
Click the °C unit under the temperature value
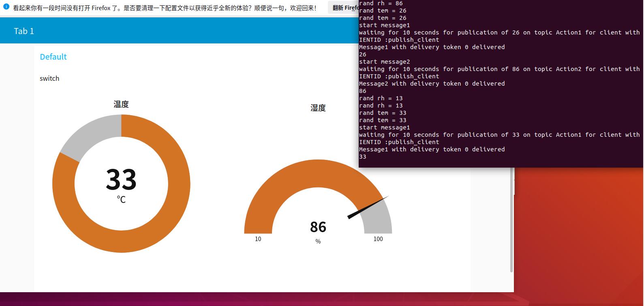121,199
